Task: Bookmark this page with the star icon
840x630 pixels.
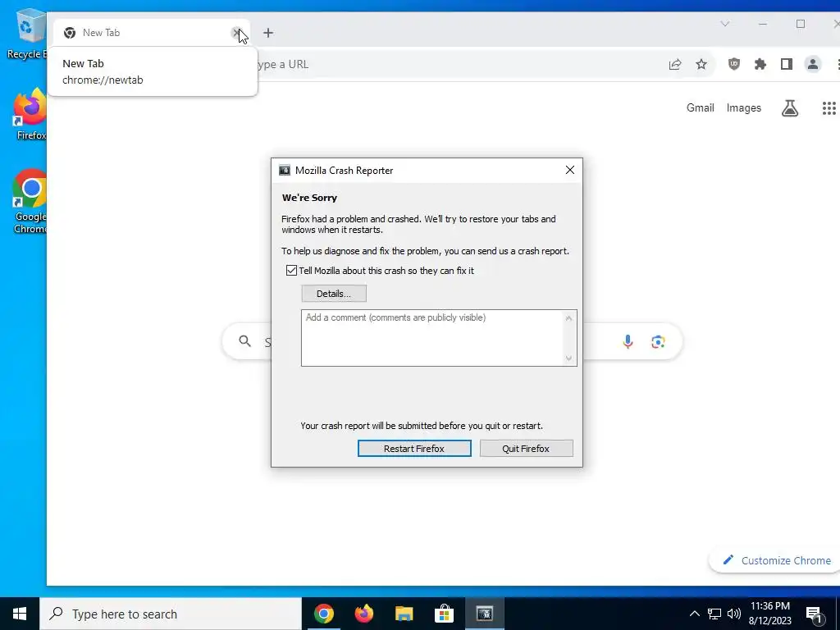Action: 701,64
